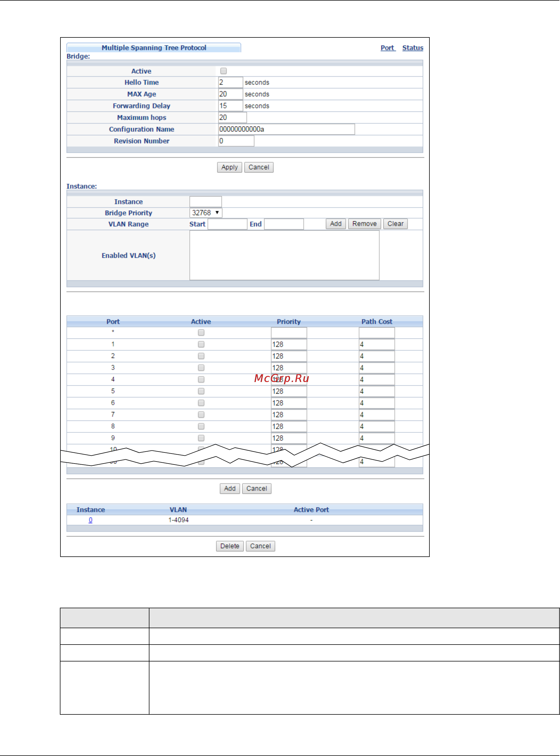Open the Bridge Priority dropdown
This screenshot has height=756, width=560.
(206, 213)
